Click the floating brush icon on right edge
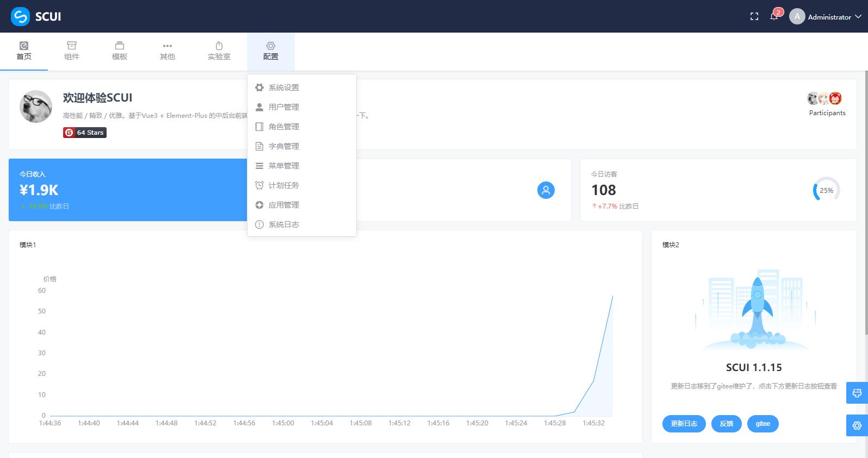868x458 pixels. click(857, 393)
